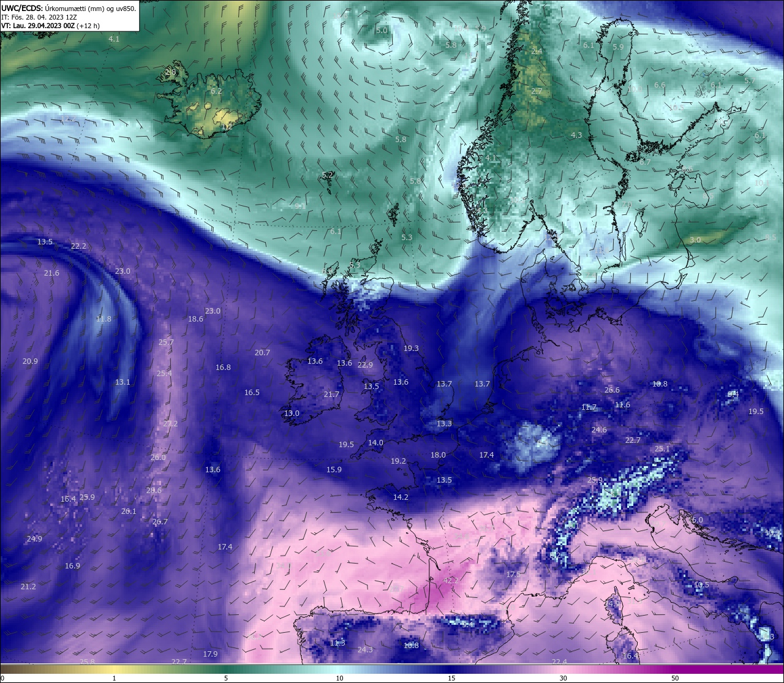Click the 3.0 value over the Baltics
Screen dimensions: 784x683
695,240
